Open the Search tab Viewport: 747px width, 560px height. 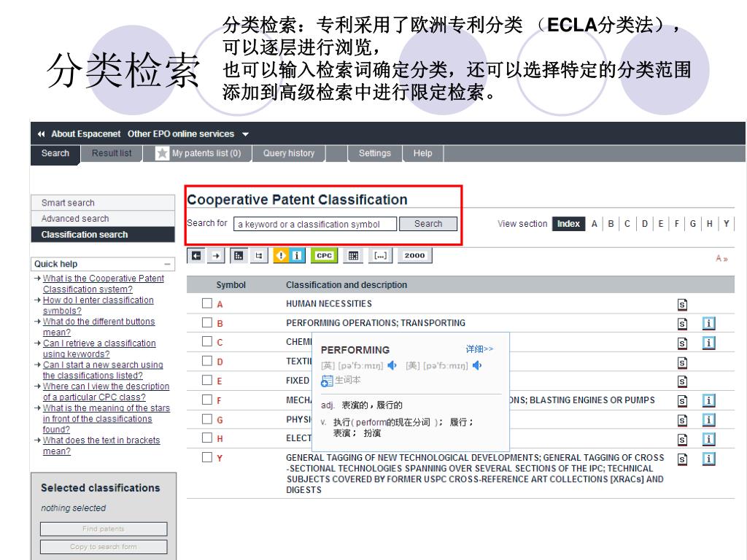click(x=55, y=153)
